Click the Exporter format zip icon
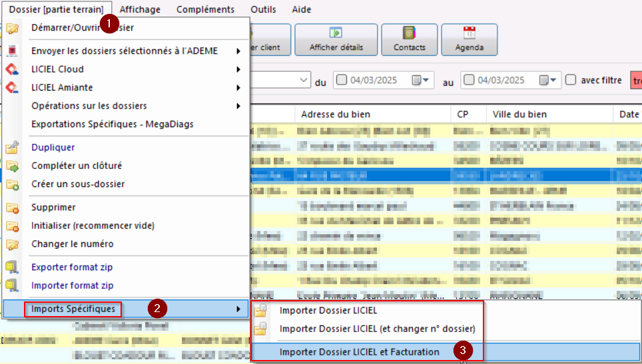The image size is (642, 364). tap(12, 268)
